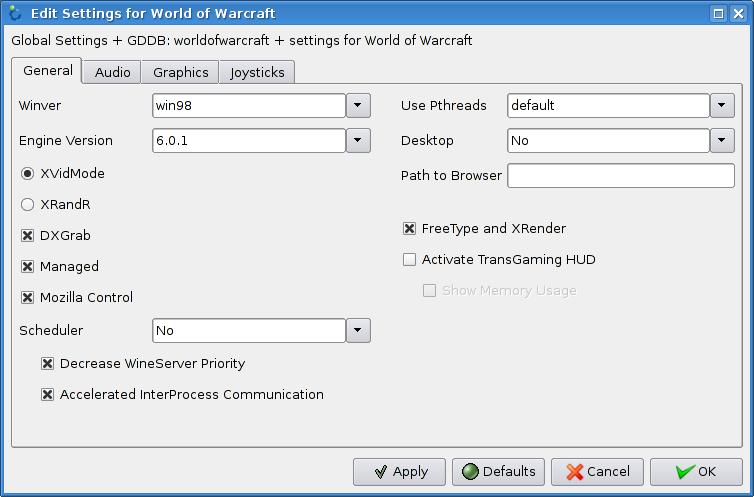This screenshot has height=497, width=754.
Task: Open the Use Pthreads dropdown
Action: pos(722,105)
